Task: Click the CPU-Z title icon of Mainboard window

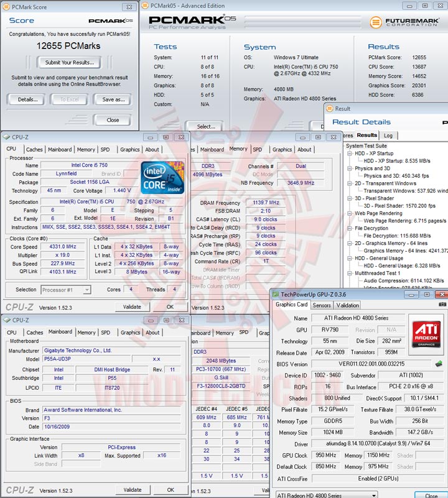Action: (x=7, y=320)
